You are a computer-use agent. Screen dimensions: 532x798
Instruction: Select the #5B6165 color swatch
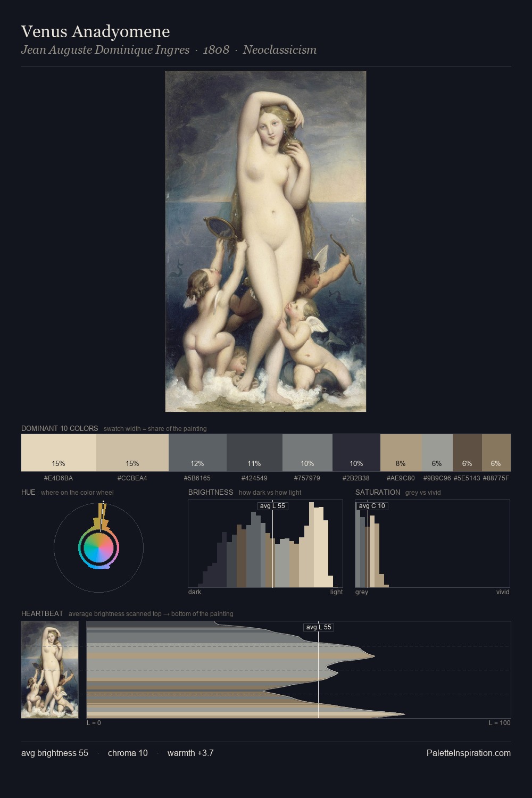pos(197,453)
